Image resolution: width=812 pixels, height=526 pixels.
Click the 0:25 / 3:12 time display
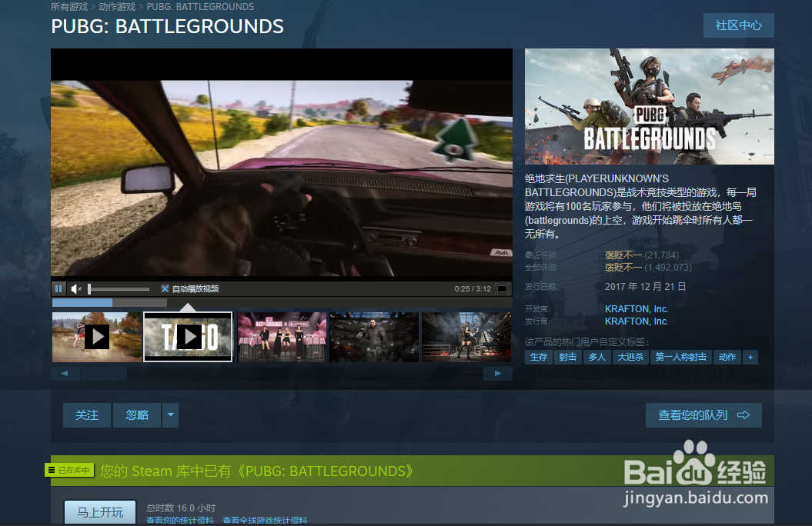[473, 288]
